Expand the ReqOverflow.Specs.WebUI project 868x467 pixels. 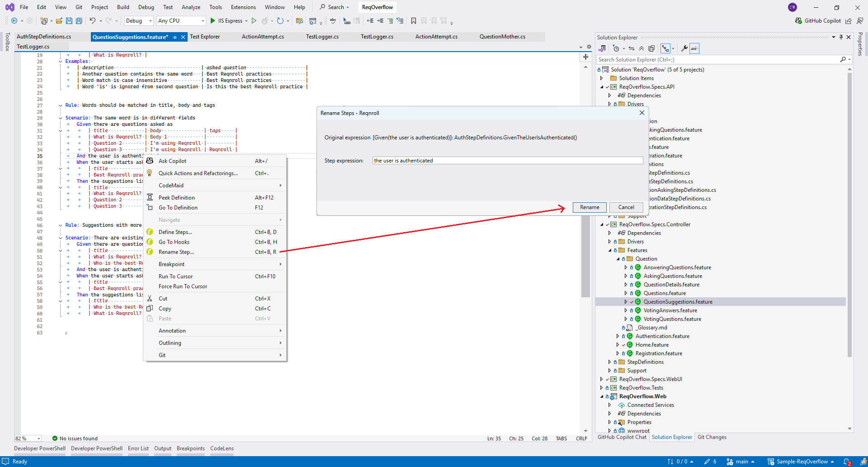click(602, 379)
